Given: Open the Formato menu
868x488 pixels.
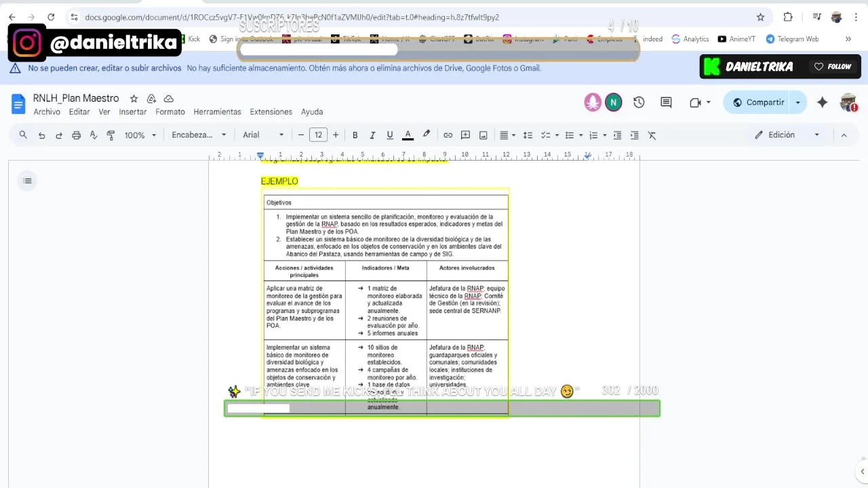Looking at the screenshot, I should click(170, 112).
